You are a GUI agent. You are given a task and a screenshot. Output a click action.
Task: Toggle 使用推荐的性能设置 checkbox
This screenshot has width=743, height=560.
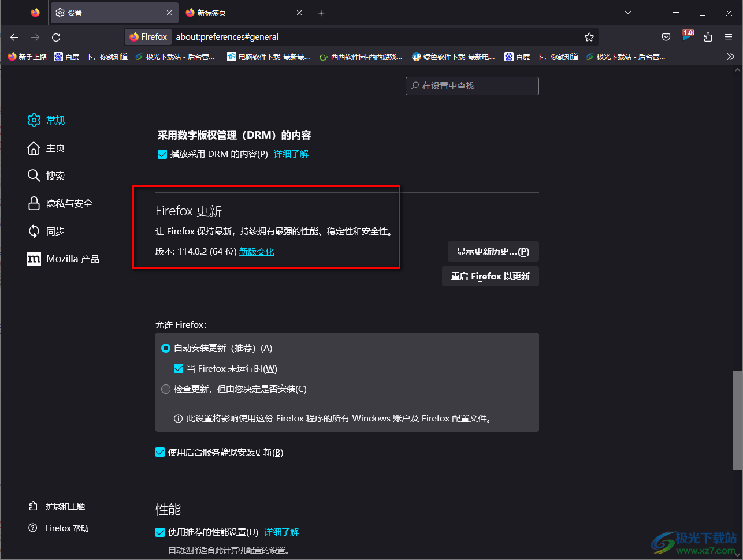coord(160,532)
